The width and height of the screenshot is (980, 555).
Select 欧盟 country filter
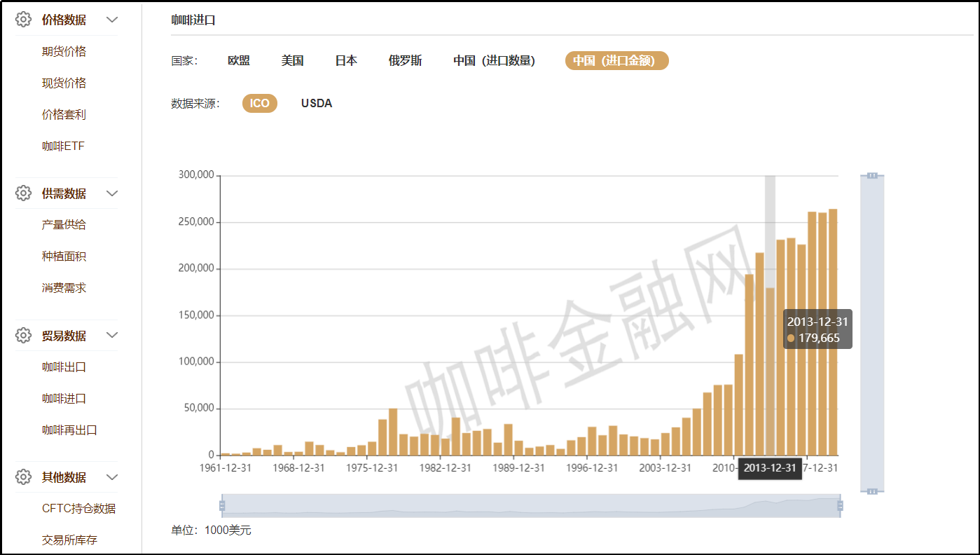239,61
